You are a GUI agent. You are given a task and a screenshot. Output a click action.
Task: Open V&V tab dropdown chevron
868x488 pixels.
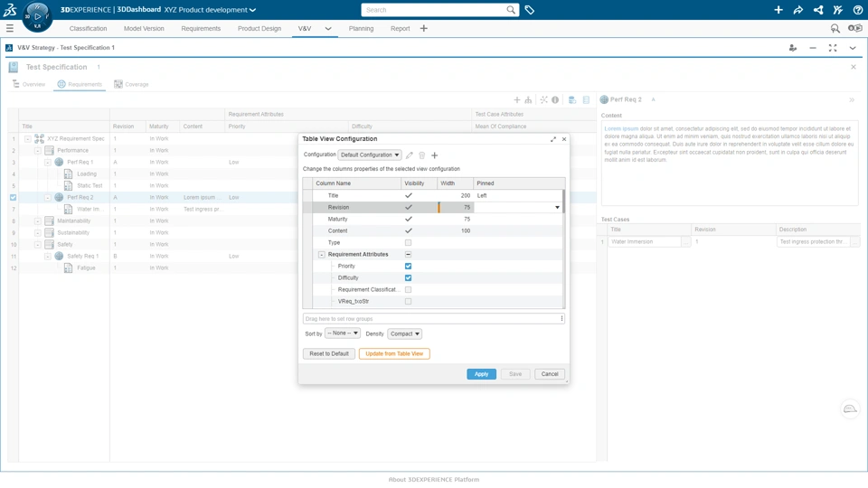pyautogui.click(x=328, y=29)
